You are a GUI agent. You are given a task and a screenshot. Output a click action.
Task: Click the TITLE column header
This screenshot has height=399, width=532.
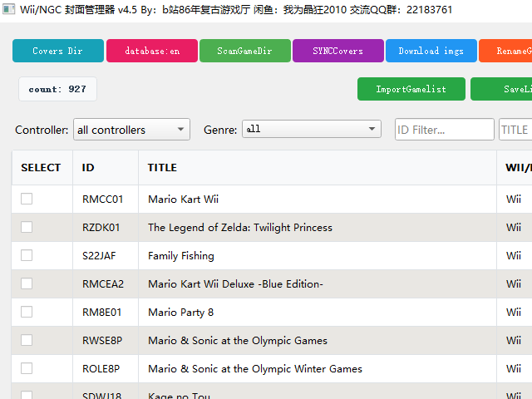(x=162, y=167)
